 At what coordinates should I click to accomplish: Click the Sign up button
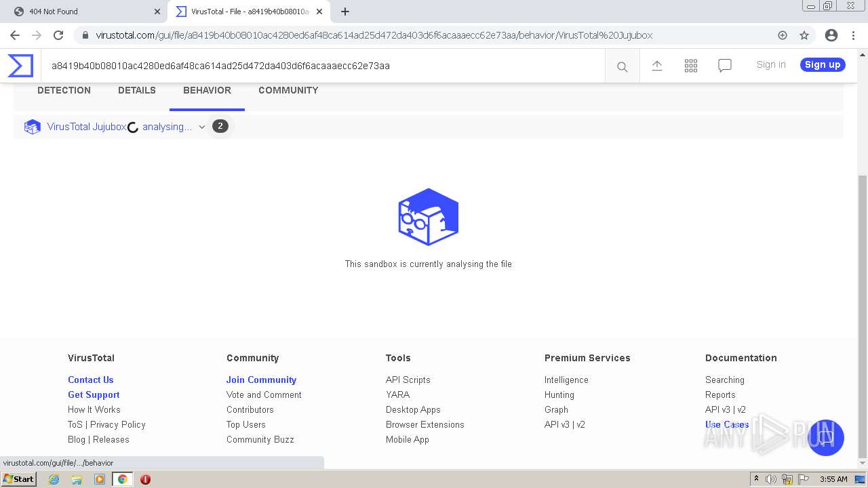coord(823,64)
